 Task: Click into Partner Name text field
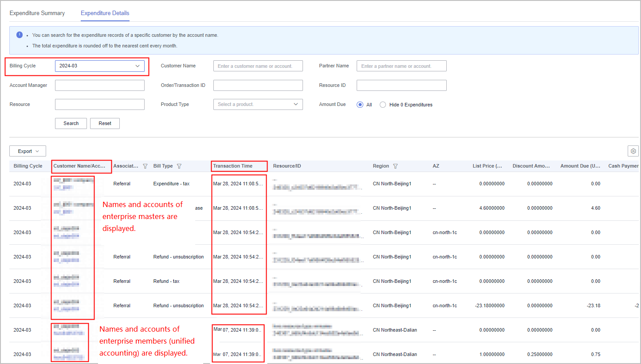coord(401,66)
